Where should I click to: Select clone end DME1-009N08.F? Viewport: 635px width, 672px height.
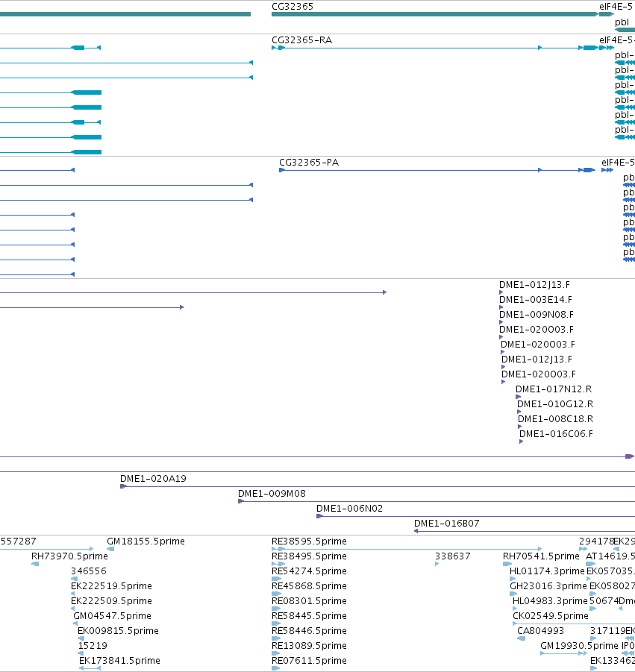[537, 315]
